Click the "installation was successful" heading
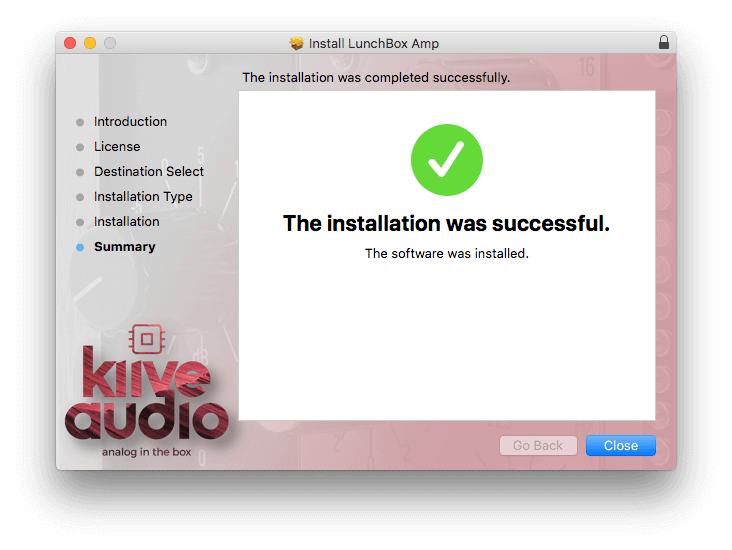This screenshot has height=550, width=732. (x=446, y=223)
